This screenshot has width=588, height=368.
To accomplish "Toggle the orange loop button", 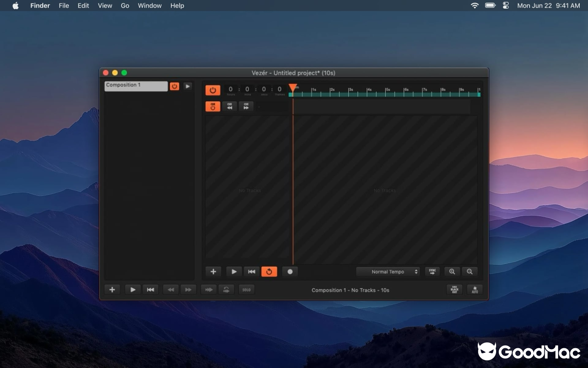I will tap(269, 271).
